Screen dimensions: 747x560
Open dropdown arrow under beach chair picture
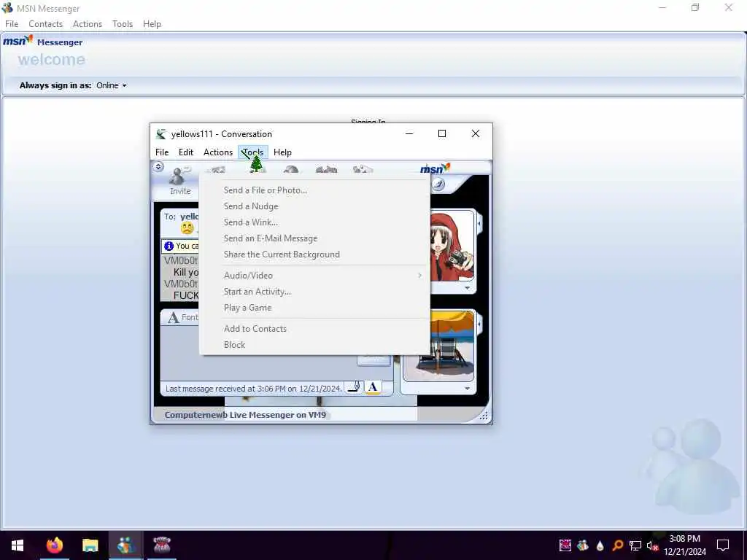pyautogui.click(x=467, y=389)
